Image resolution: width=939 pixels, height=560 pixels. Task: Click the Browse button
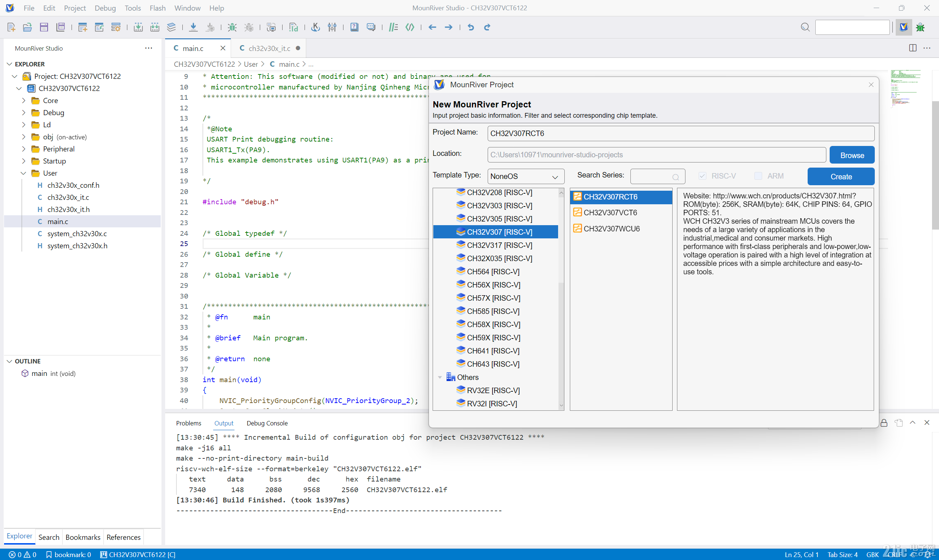852,155
